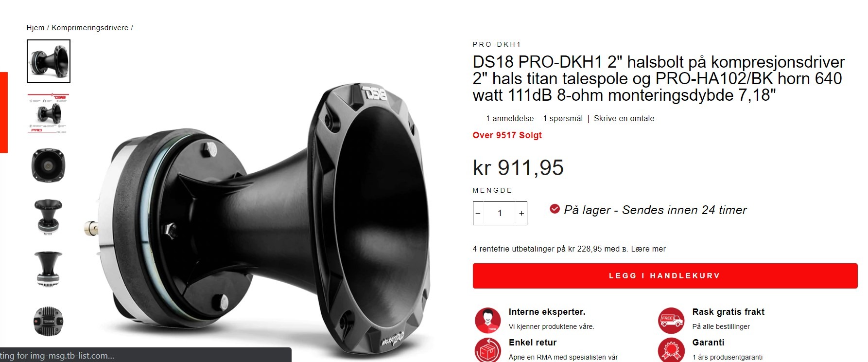
Task: Add product via Legg i handlekurv button
Action: click(x=665, y=276)
